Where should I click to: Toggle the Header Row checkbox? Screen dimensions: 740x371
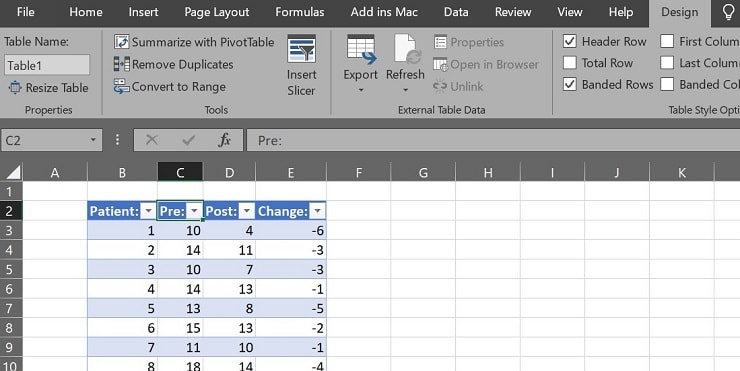(x=570, y=42)
